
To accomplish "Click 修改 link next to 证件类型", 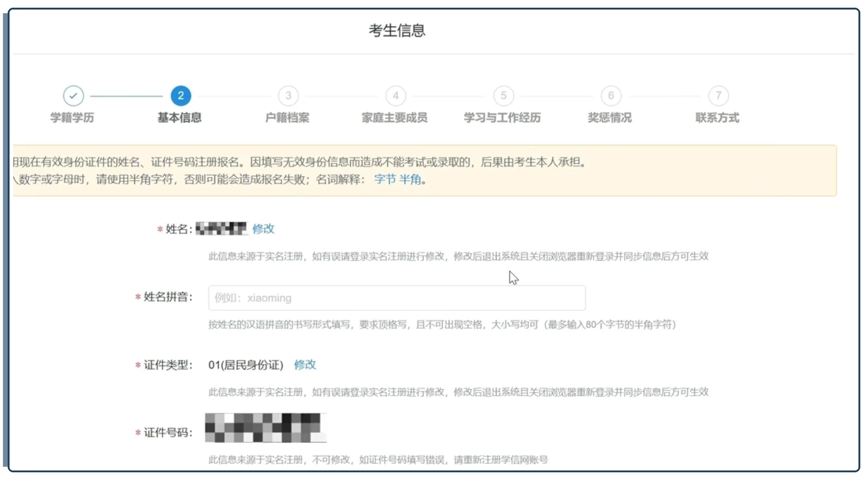I will [x=305, y=364].
